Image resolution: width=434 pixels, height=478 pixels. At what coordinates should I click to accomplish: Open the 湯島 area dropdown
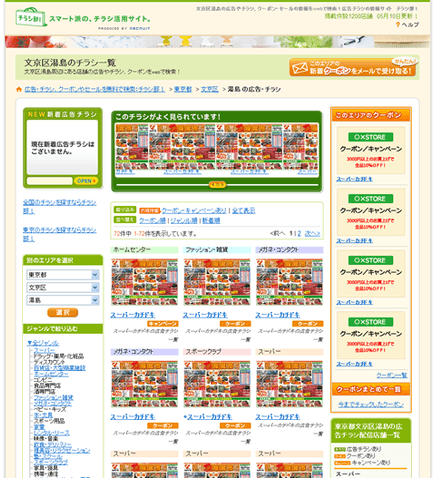tap(63, 300)
